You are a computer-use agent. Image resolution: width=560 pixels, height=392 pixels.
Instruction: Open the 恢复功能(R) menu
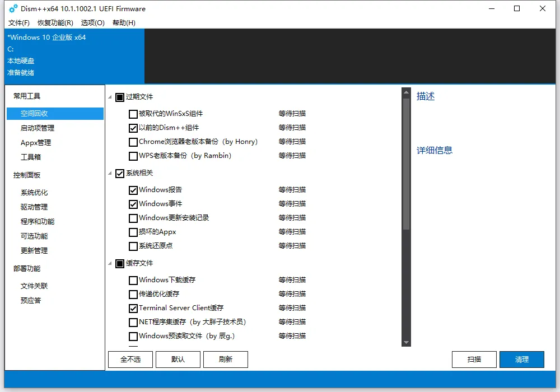[55, 23]
